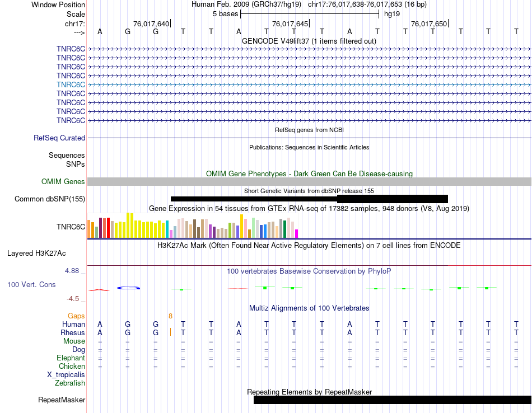Click the Elephant species label
The height and width of the screenshot is (413, 532).
tap(71, 358)
